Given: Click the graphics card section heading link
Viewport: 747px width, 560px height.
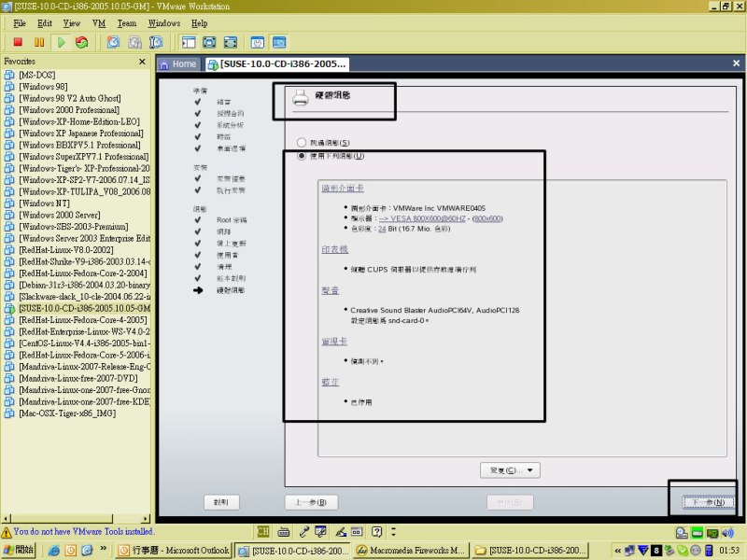Looking at the screenshot, I should pos(343,189).
